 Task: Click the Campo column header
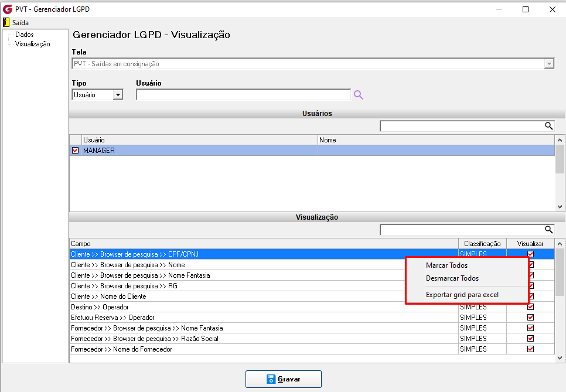click(x=264, y=244)
